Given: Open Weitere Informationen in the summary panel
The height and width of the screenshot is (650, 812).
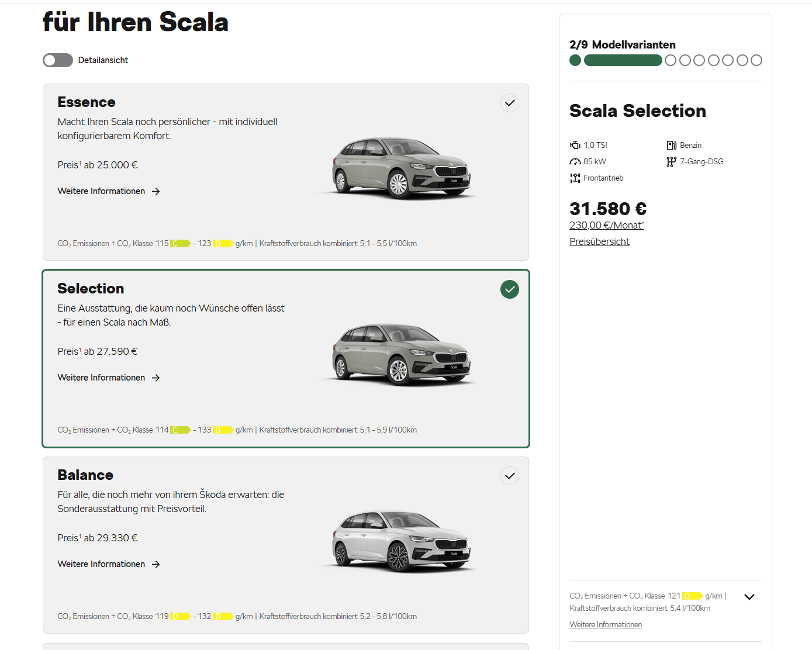Looking at the screenshot, I should (606, 624).
